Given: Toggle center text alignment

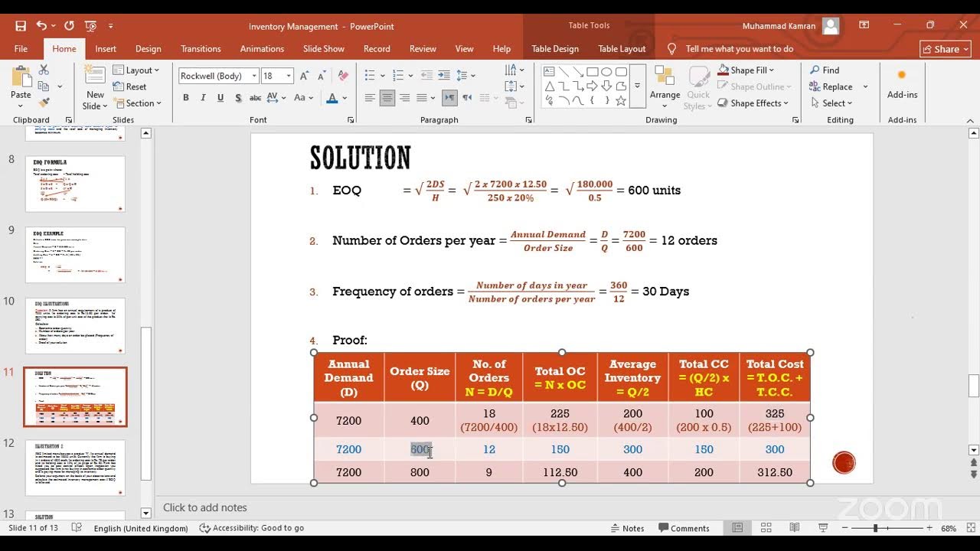Looking at the screenshot, I should [x=387, y=98].
